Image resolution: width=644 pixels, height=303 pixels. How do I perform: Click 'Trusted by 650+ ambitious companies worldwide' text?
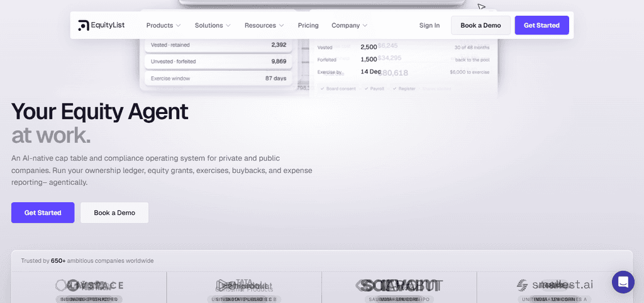tap(87, 261)
